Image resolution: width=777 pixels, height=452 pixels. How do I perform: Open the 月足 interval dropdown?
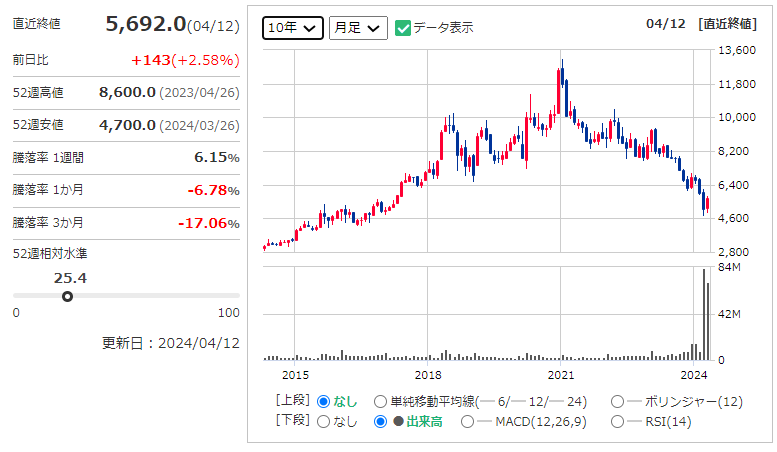358,28
